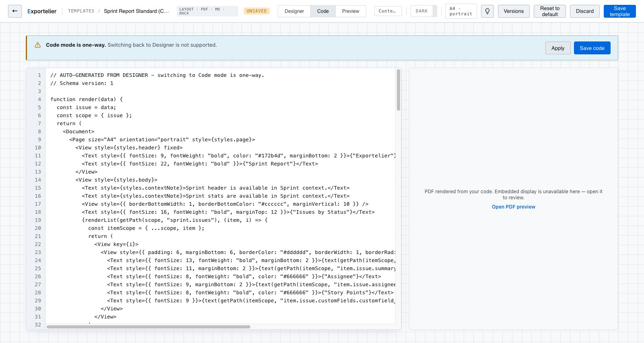This screenshot has width=644, height=343.
Task: Click the "Issues by Status" code line
Action: [228, 212]
